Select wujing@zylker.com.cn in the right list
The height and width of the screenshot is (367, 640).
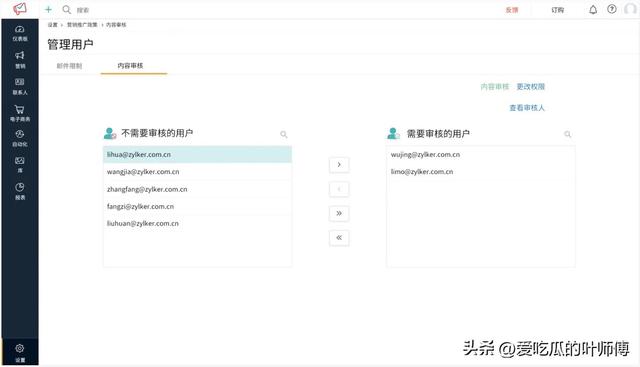[x=481, y=155]
